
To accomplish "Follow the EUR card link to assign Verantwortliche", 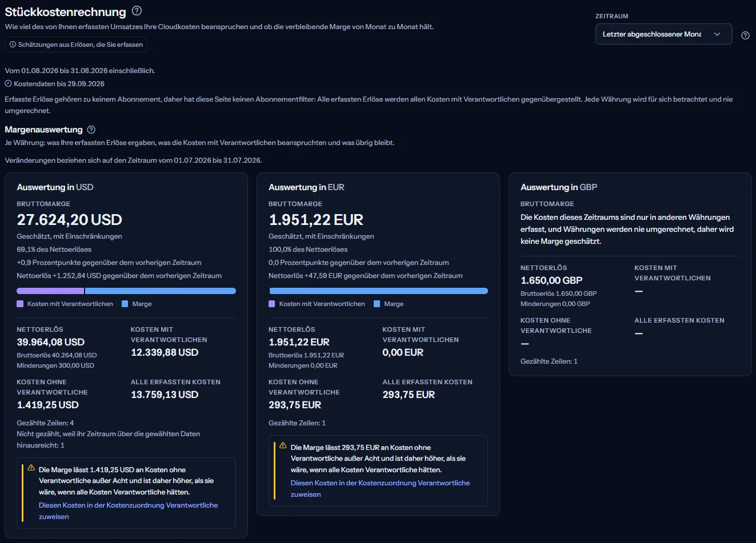I will pos(380,489).
